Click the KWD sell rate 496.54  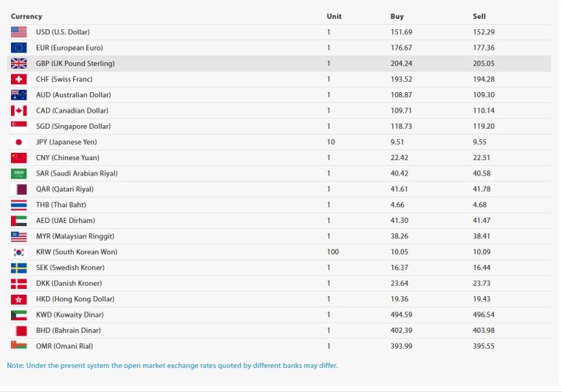click(484, 314)
